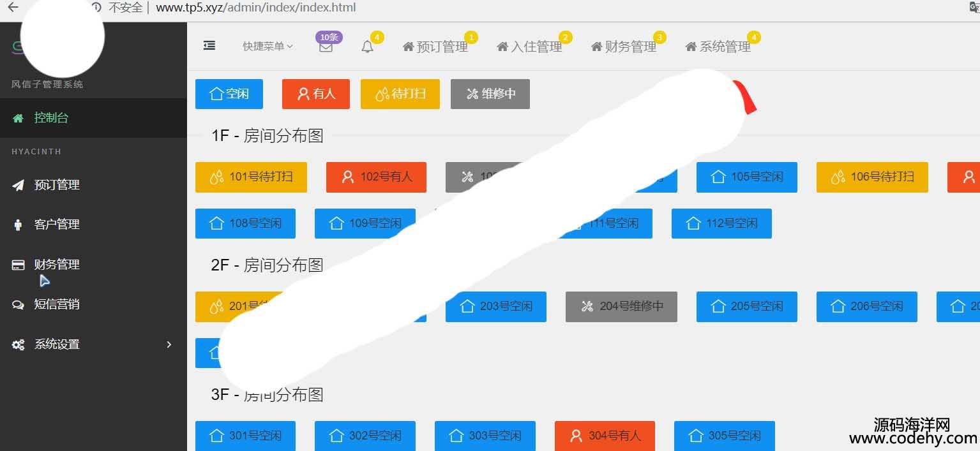
Task: Click the tools icon on the 维修中 legend button
Action: (x=472, y=94)
